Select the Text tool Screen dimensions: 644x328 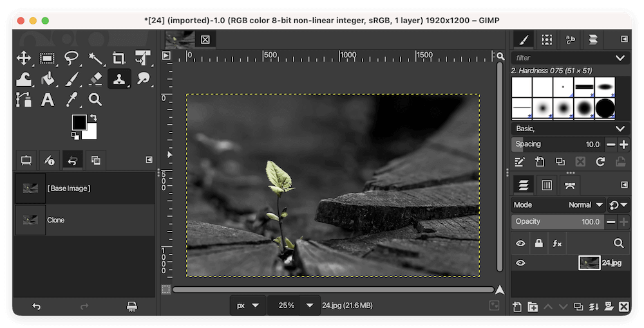(x=48, y=99)
